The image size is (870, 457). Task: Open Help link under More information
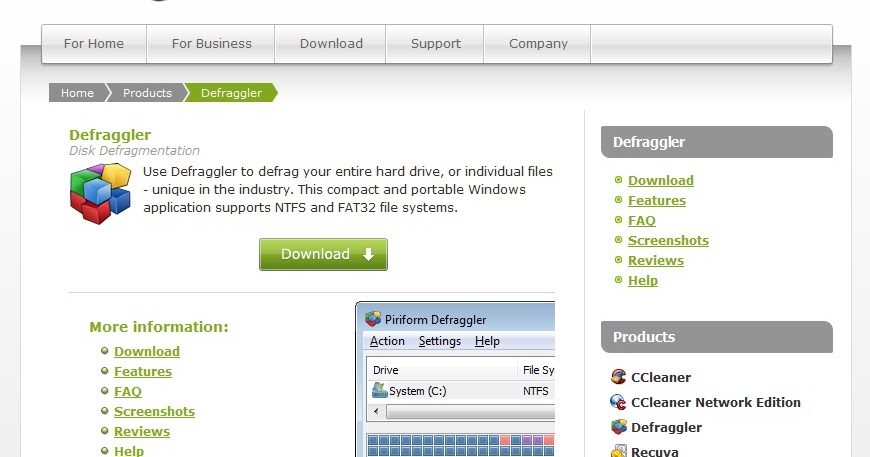(129, 450)
